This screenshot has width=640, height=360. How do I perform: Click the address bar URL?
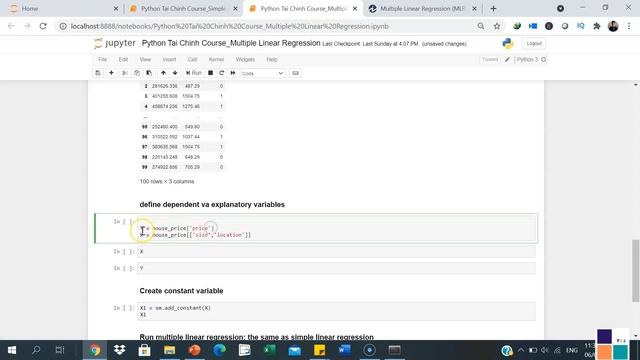(x=229, y=26)
